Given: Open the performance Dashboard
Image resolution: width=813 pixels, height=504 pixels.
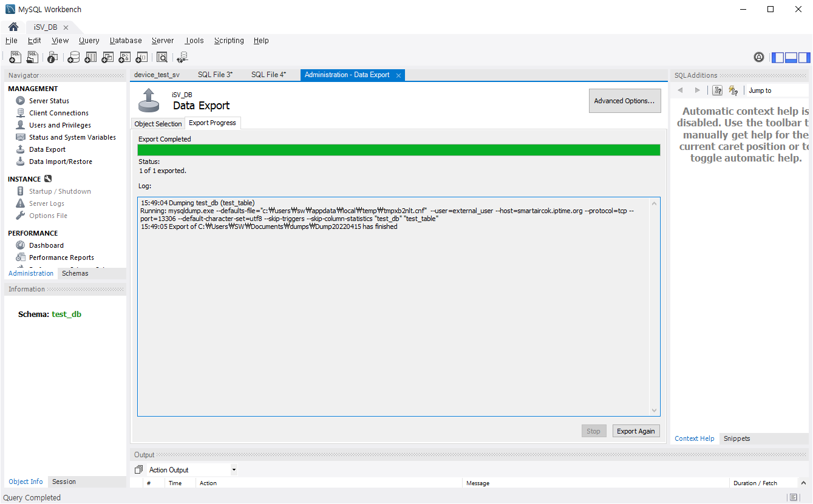Looking at the screenshot, I should [46, 245].
